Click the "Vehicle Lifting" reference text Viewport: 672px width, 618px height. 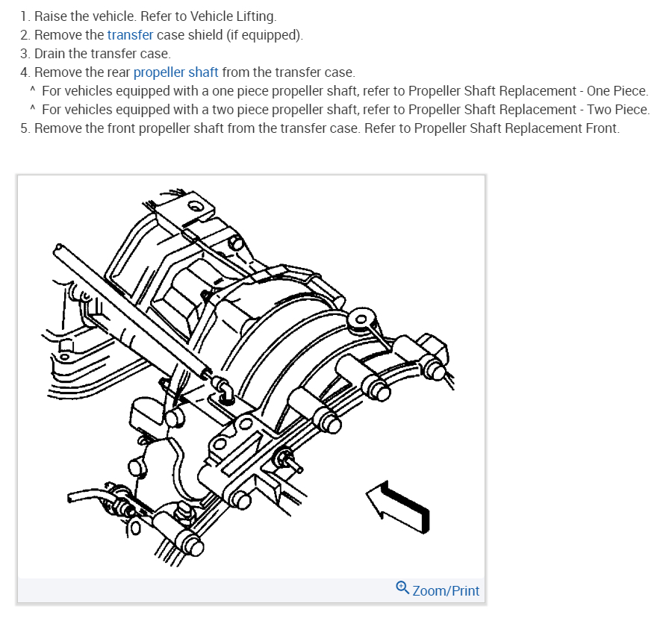coord(233,16)
